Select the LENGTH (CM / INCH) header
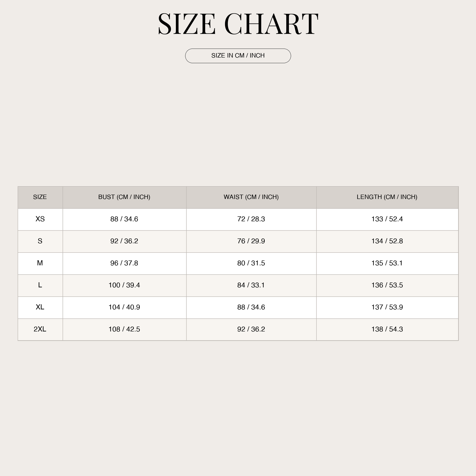This screenshot has width=476, height=476. coord(387,197)
